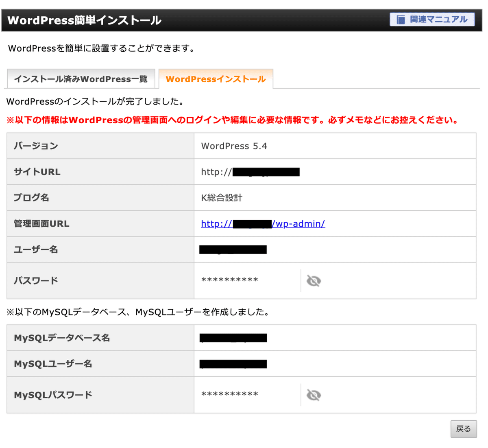The width and height of the screenshot is (488, 448).
Task: Show the MySQLパスワード with eye icon
Action: click(314, 395)
